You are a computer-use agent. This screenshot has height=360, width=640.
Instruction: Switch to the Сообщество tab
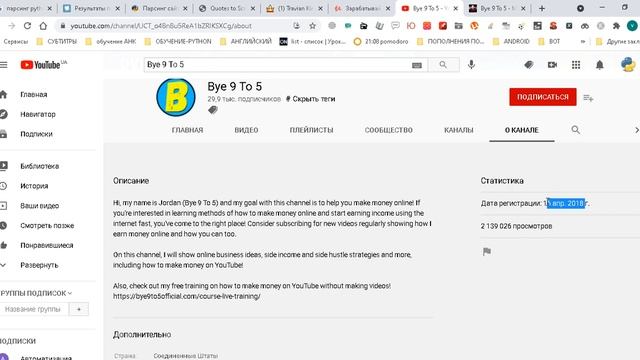pyautogui.click(x=389, y=130)
